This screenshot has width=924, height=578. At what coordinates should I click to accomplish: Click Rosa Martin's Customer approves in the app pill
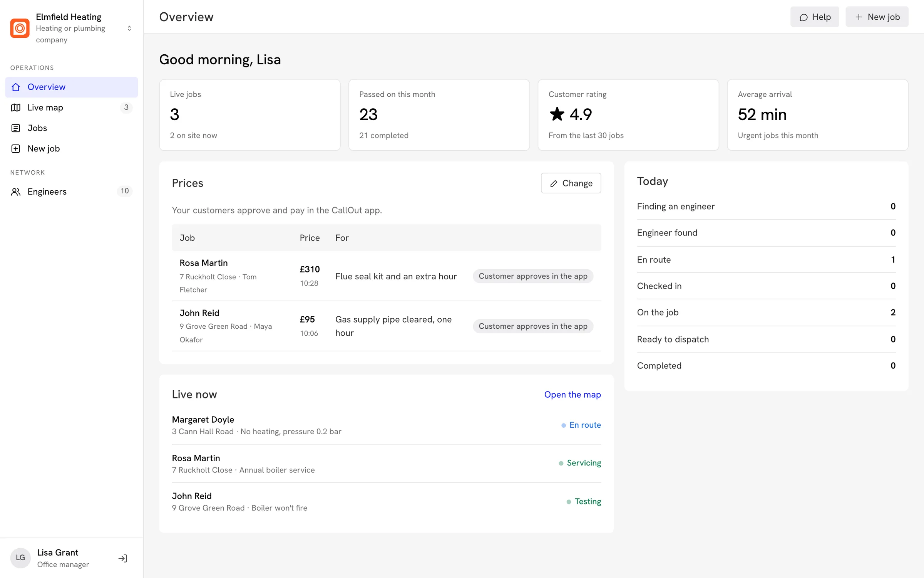(x=533, y=276)
